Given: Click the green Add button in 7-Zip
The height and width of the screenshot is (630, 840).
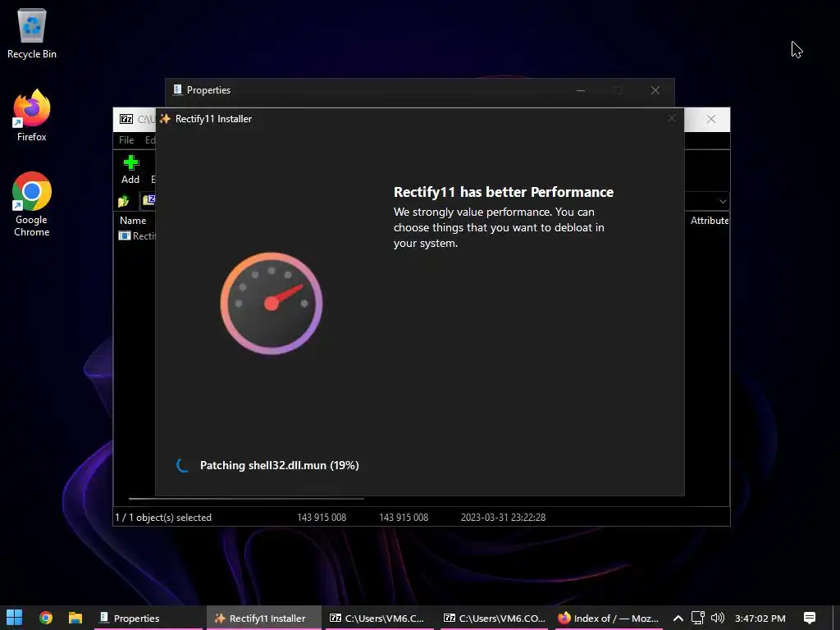Looking at the screenshot, I should 130,169.
